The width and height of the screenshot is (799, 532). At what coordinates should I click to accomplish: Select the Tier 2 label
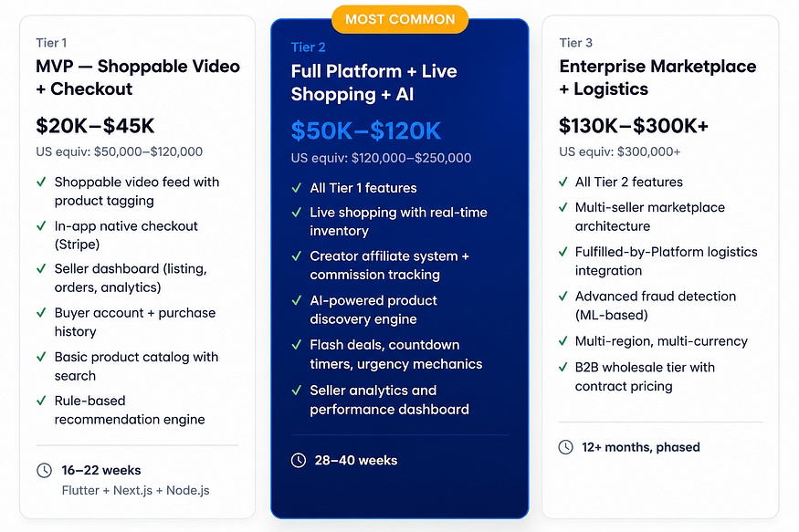coord(309,47)
